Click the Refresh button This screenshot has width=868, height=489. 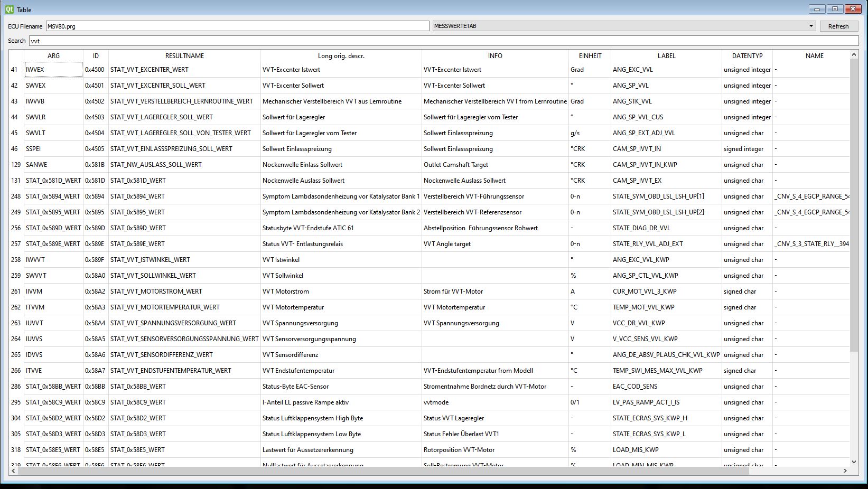pos(838,26)
